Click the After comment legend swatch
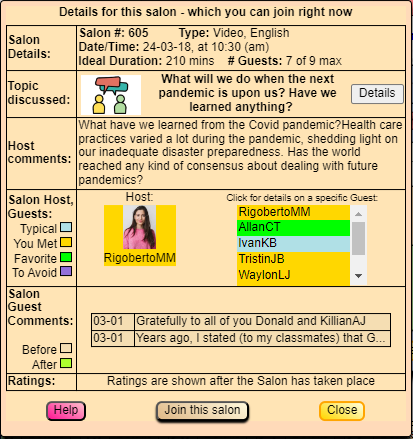 click(66, 363)
